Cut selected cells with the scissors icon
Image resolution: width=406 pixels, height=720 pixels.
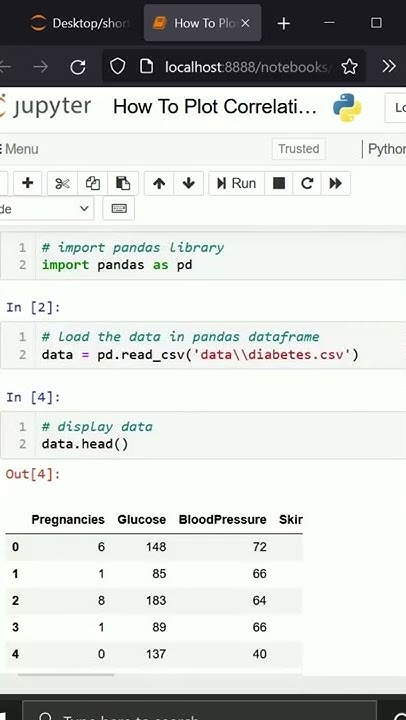62,184
